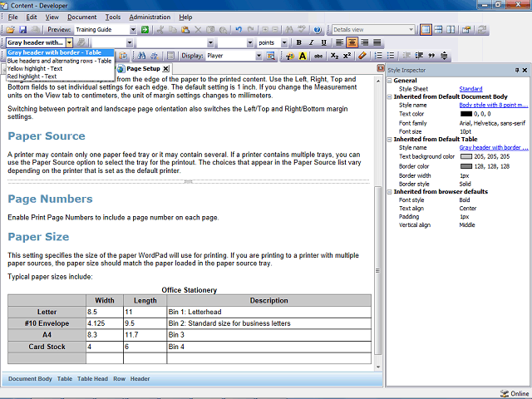Save the document with the floppy disk icon
The width and height of the screenshot is (532, 399).
pyautogui.click(x=22, y=30)
